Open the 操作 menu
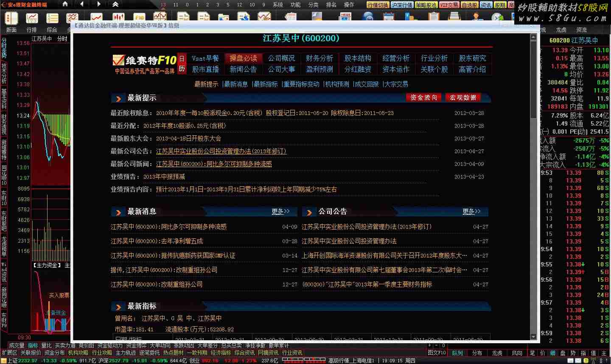 [x=349, y=5]
